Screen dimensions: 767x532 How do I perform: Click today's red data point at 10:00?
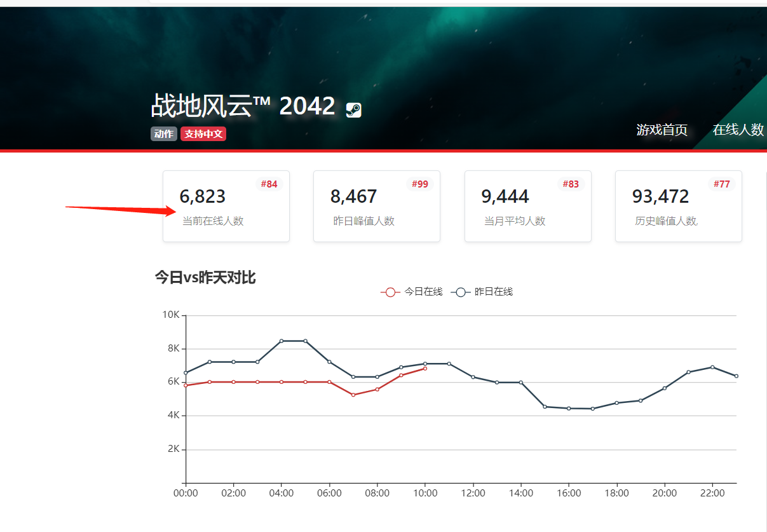[x=425, y=368]
